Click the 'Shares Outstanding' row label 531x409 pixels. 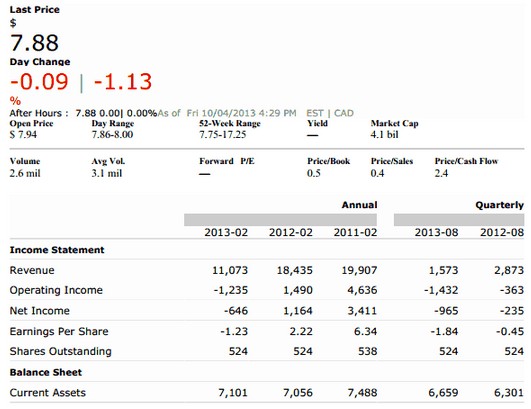[61, 351]
